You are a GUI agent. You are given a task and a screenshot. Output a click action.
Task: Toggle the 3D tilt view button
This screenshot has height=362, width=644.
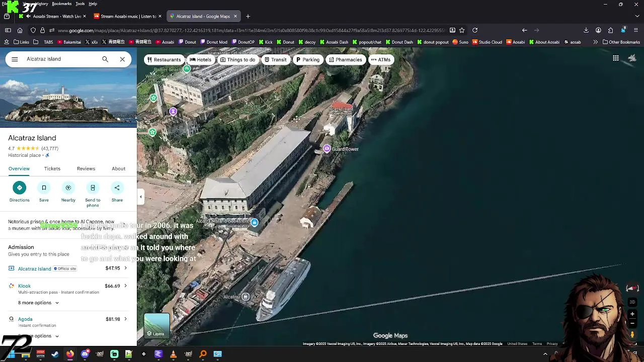click(632, 302)
